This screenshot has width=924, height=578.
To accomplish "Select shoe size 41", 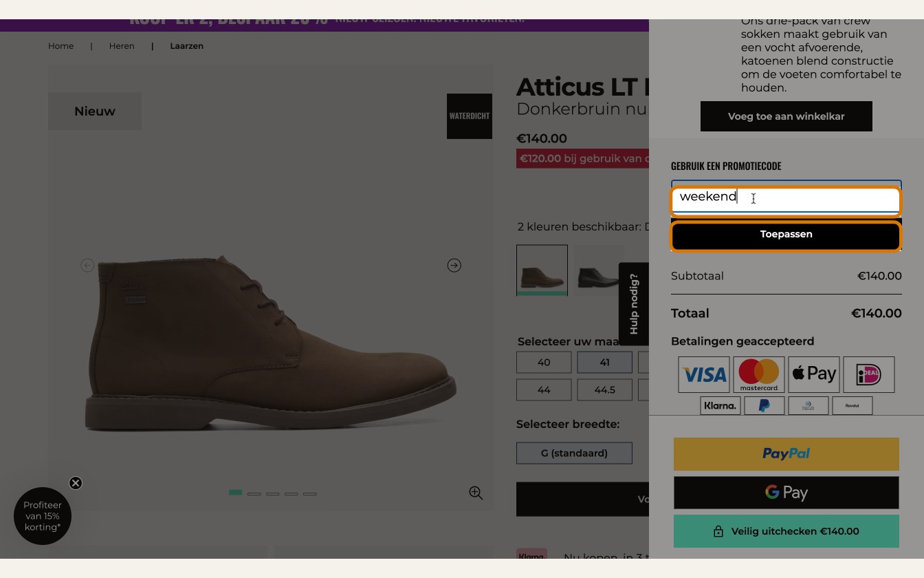I will [x=605, y=363].
